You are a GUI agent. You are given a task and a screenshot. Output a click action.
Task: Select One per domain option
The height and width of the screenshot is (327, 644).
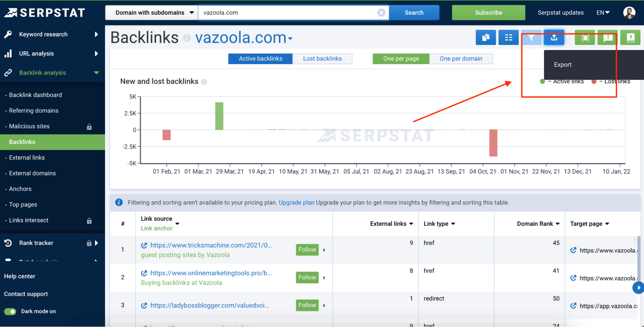[x=461, y=59]
